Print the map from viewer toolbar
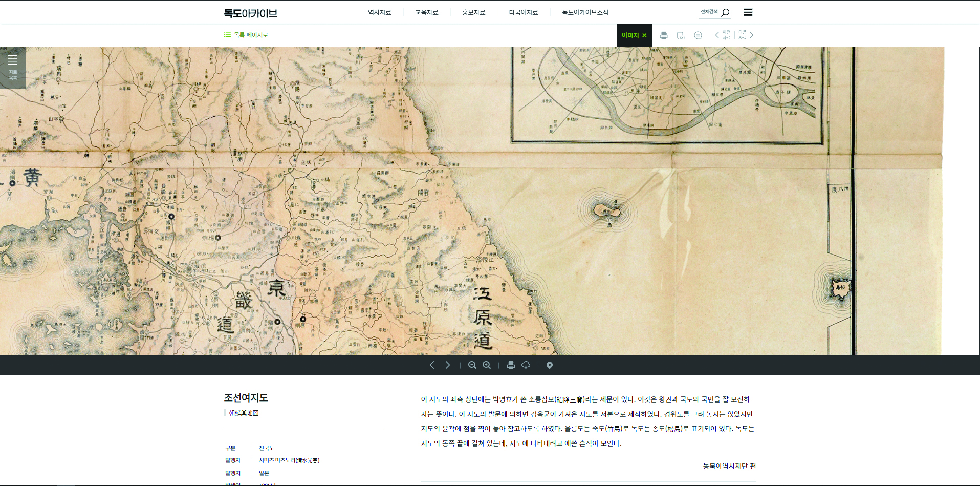Image resolution: width=980 pixels, height=486 pixels. tap(511, 365)
